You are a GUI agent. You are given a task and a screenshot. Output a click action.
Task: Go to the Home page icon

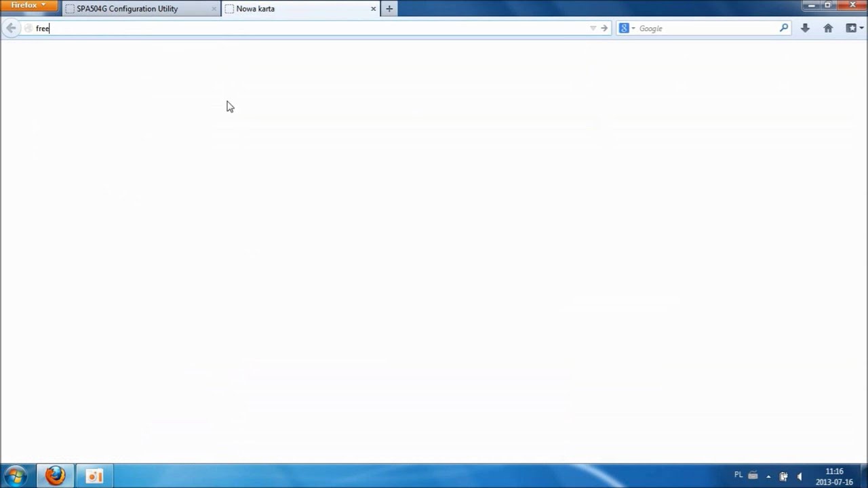click(828, 28)
